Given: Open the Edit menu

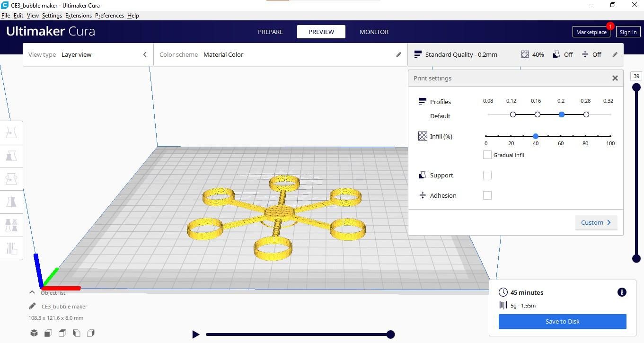Looking at the screenshot, I should pyautogui.click(x=18, y=16).
